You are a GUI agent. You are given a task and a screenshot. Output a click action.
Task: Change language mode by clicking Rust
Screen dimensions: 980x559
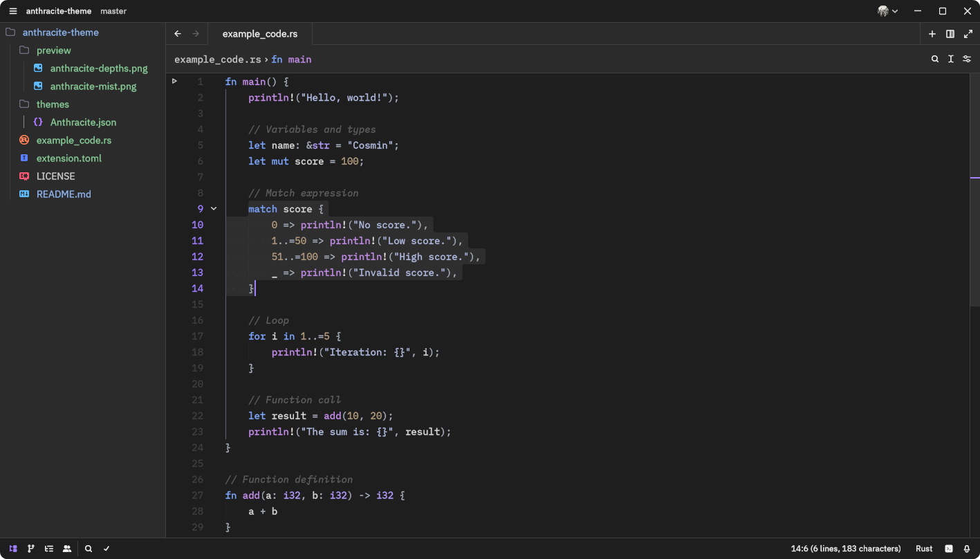coord(924,549)
